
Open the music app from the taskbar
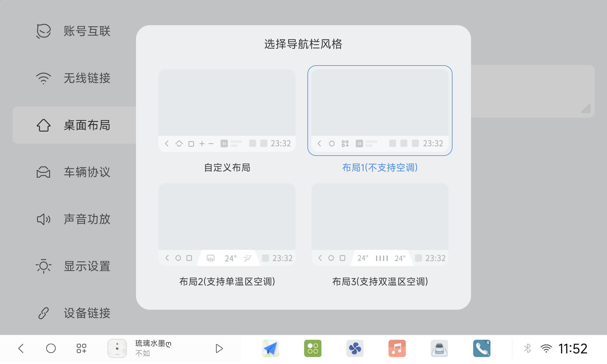click(397, 348)
